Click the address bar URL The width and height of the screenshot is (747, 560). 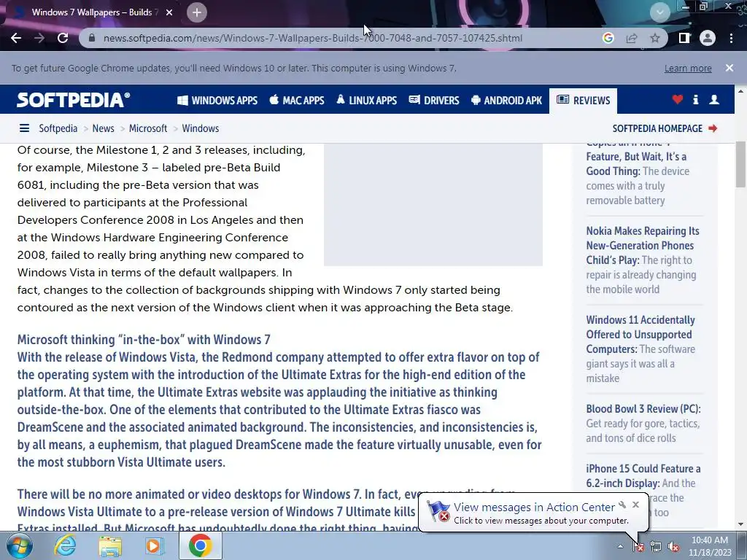pos(312,38)
